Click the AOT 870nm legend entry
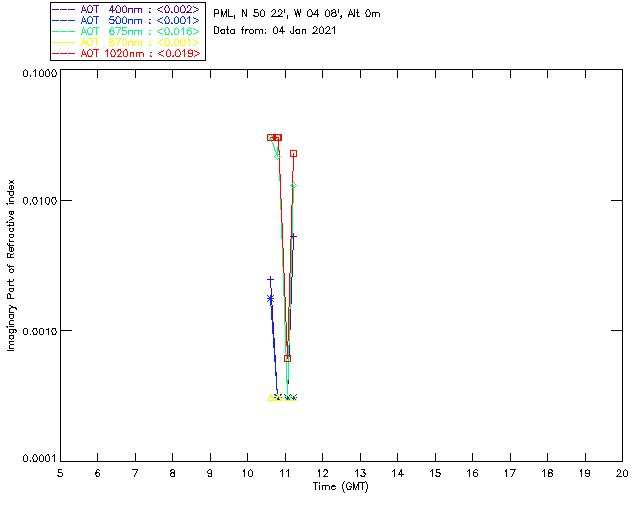 (x=126, y=42)
